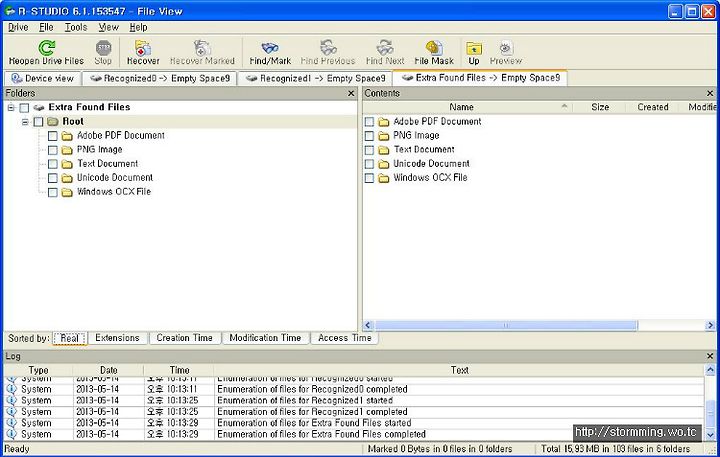The height and width of the screenshot is (457, 720).
Task: Click the Created column header
Action: tap(652, 107)
